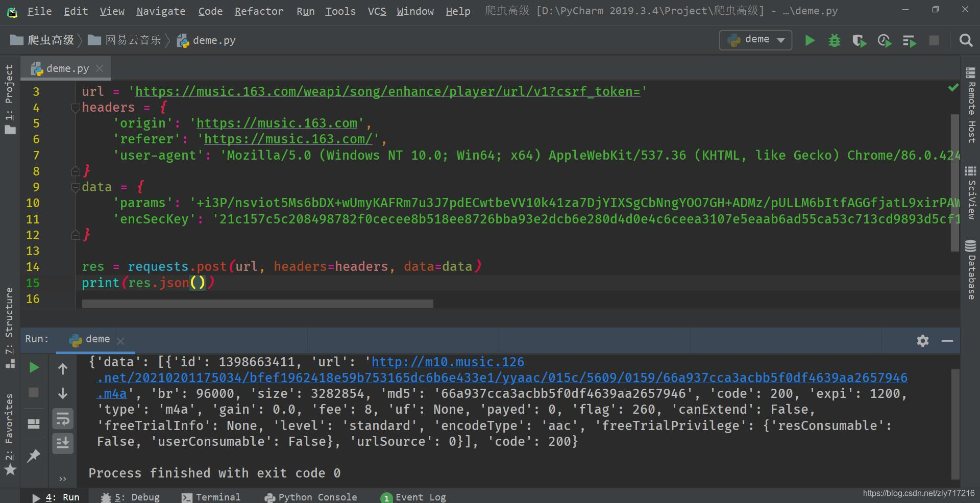
Task: Select the deme.py editor tab
Action: point(66,68)
